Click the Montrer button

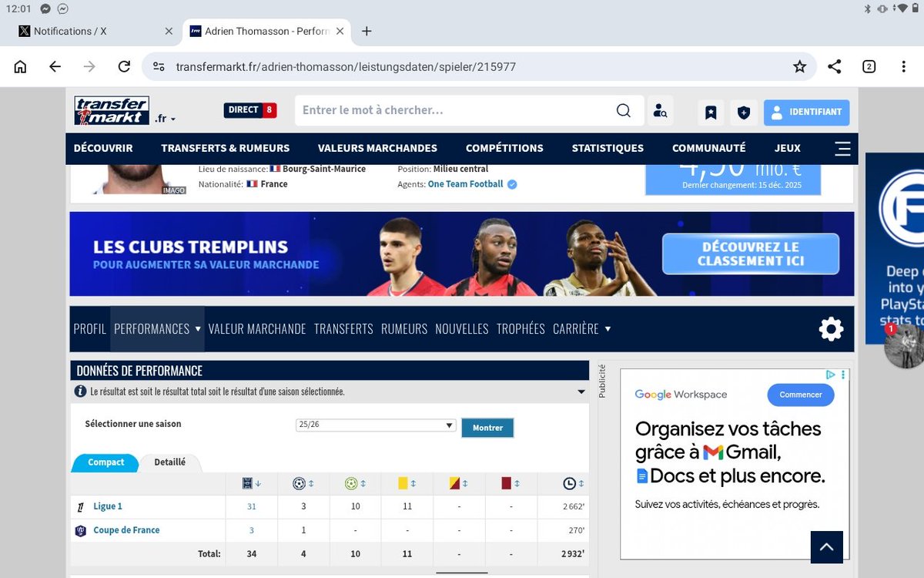click(x=487, y=428)
